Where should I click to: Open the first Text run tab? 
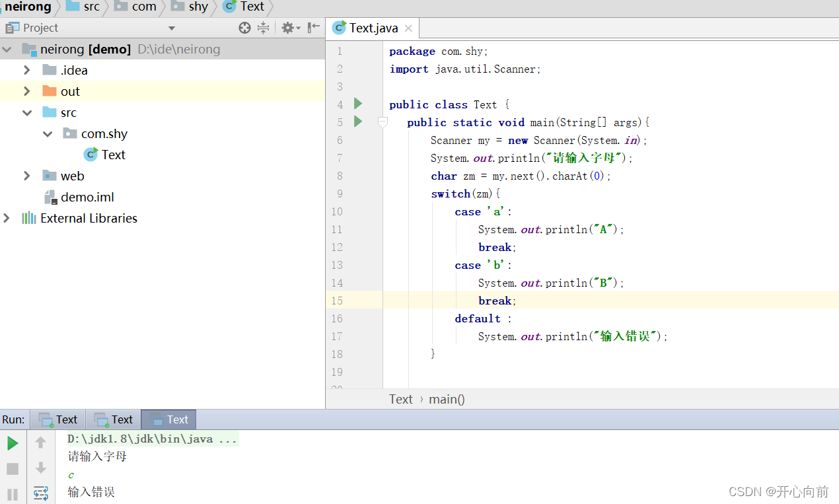(58, 419)
